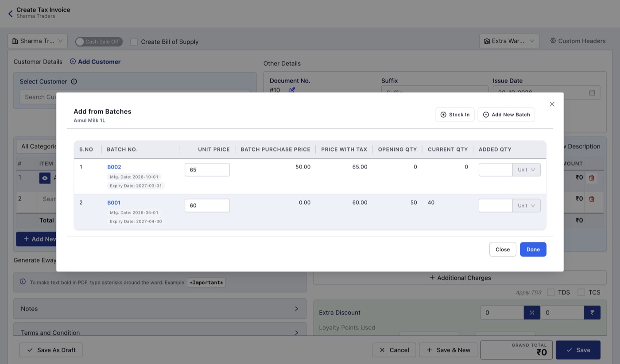Expand the Notes section
The width and height of the screenshot is (620, 364).
[160, 309]
